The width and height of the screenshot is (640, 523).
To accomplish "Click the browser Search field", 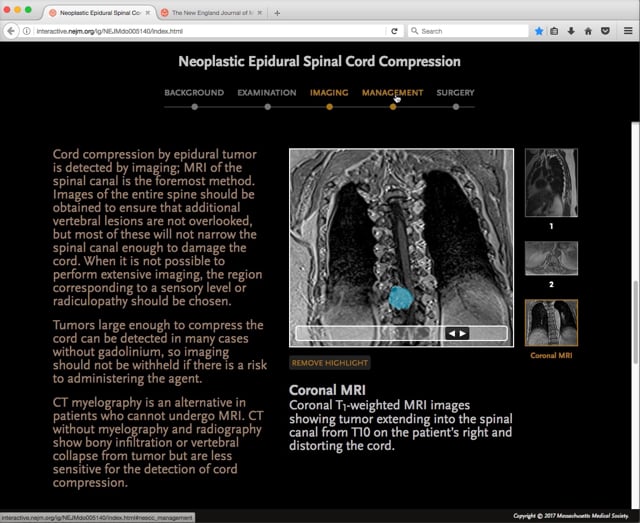I will coord(468,31).
